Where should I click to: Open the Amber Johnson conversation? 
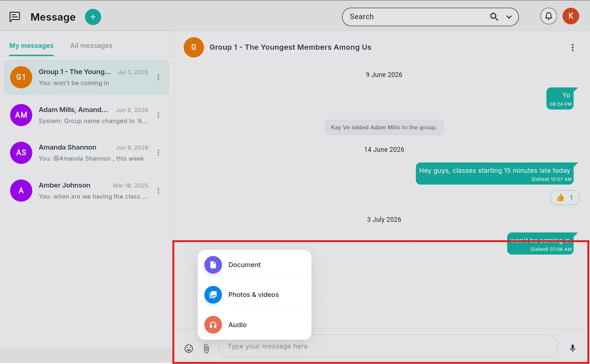pos(86,191)
